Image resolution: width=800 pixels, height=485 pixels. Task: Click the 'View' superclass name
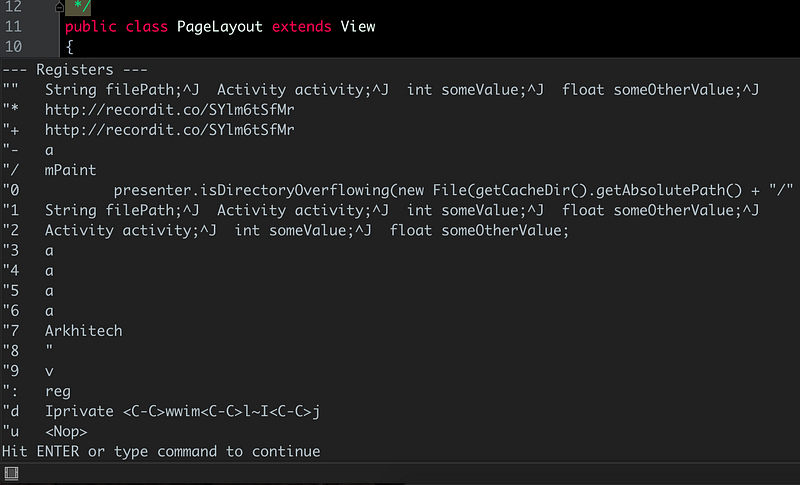coord(358,27)
